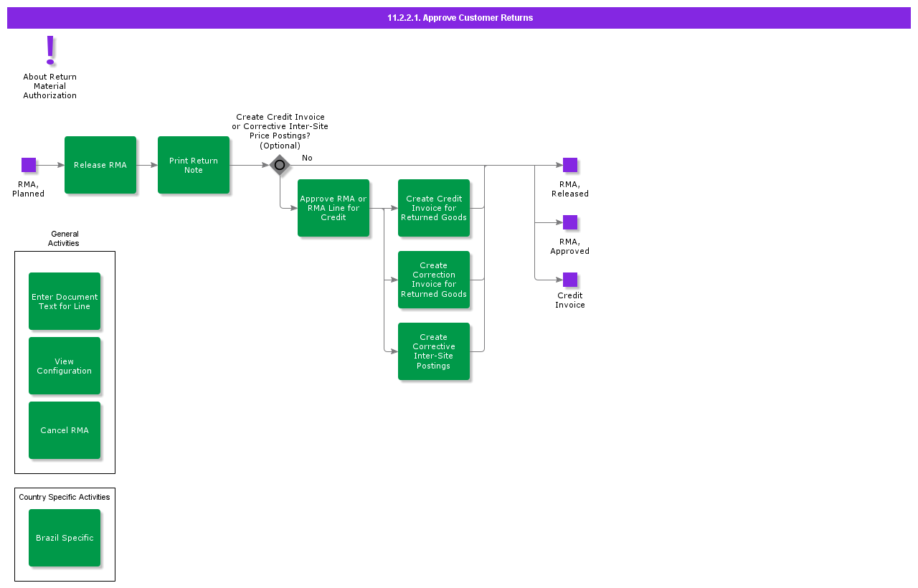Screen dimensions: 918x588
Task: Select the RMA, Planned start event square
Action: tap(29, 165)
